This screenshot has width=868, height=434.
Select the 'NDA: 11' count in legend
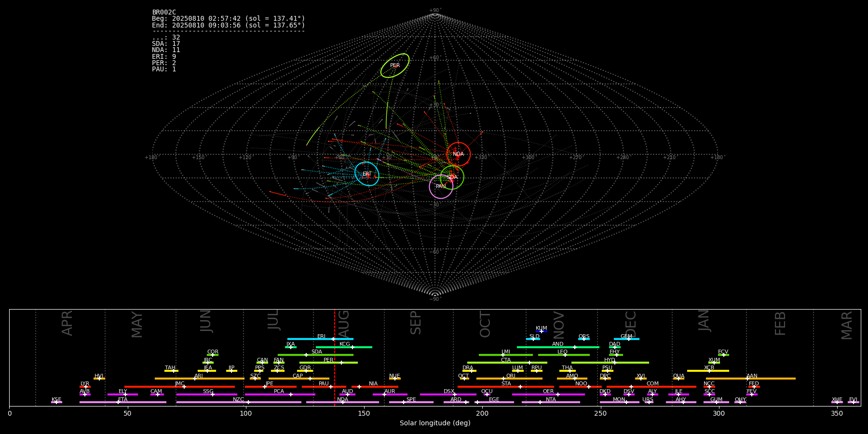tap(166, 50)
